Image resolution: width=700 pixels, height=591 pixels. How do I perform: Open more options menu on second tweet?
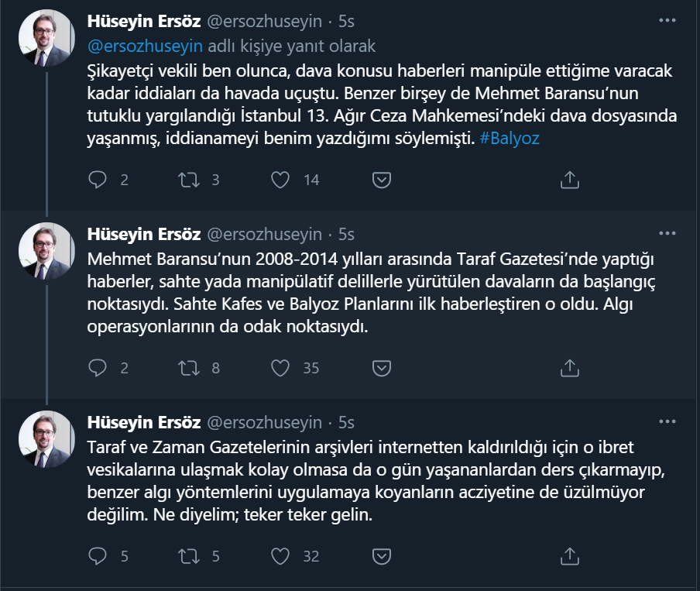point(667,232)
